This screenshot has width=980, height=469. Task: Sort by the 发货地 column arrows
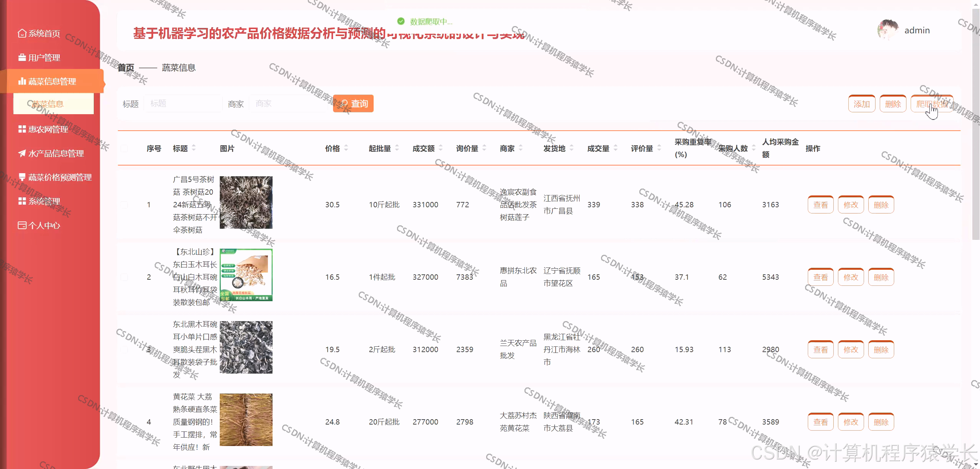[572, 148]
